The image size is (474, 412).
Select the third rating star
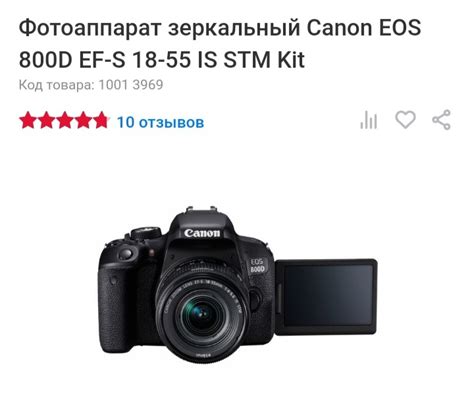pos(64,120)
